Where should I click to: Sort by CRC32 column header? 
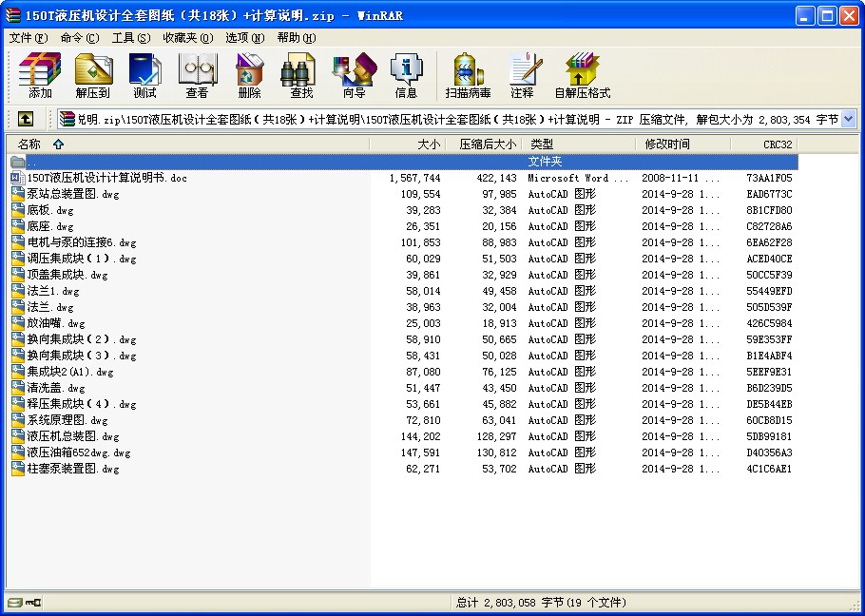coord(764,144)
